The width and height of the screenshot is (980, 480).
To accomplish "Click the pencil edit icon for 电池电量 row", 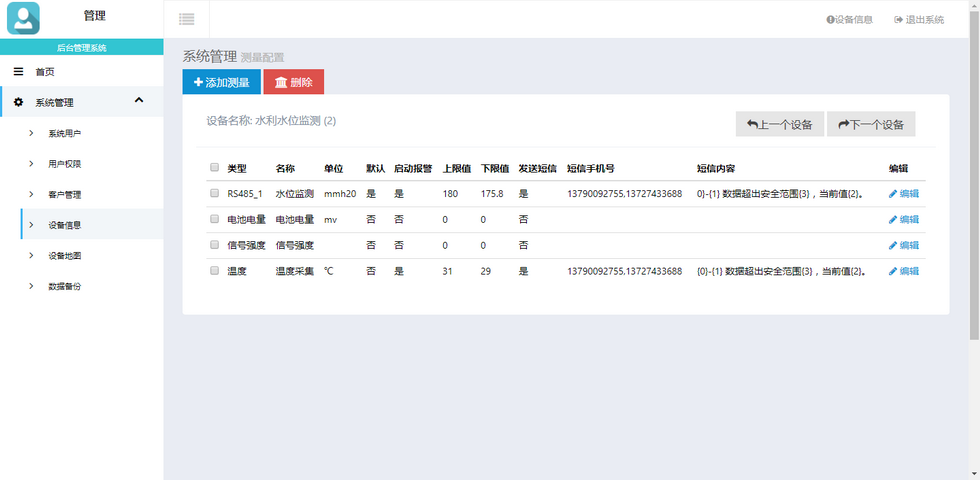I will [893, 219].
